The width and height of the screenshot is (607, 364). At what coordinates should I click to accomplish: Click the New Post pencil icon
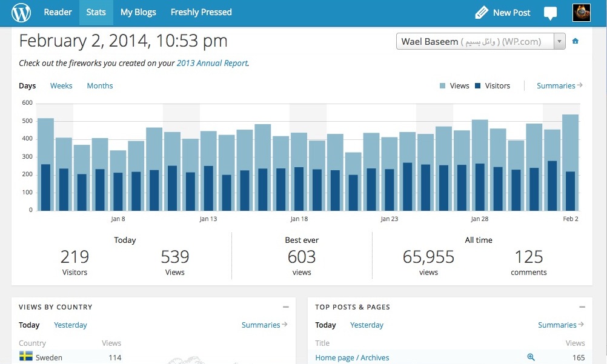(482, 13)
